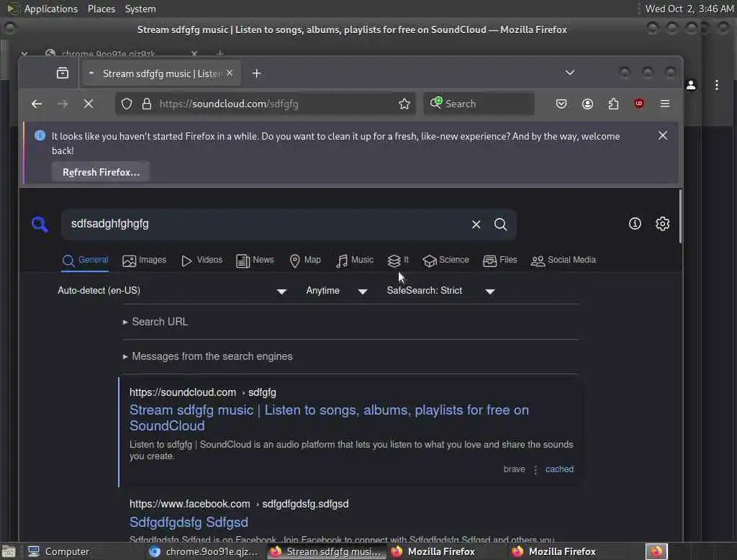The image size is (737, 560).
Task: Open the cached link of SoundCloud result
Action: click(x=559, y=469)
